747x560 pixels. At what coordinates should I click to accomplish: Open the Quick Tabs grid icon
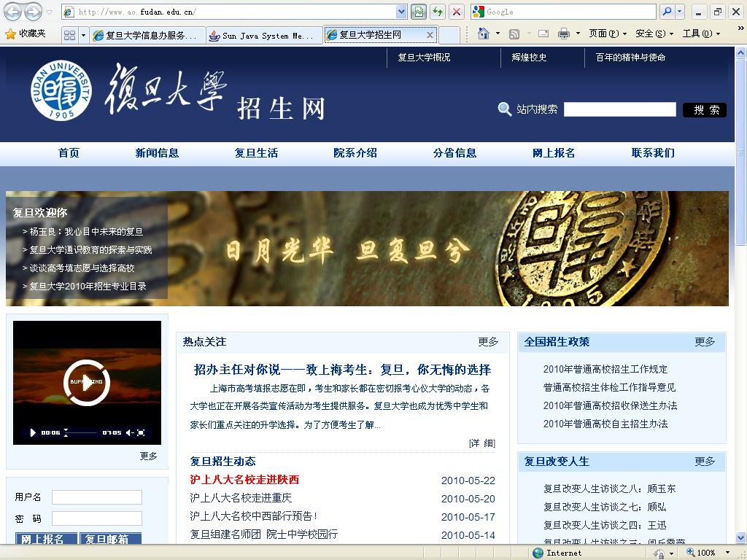coord(69,35)
